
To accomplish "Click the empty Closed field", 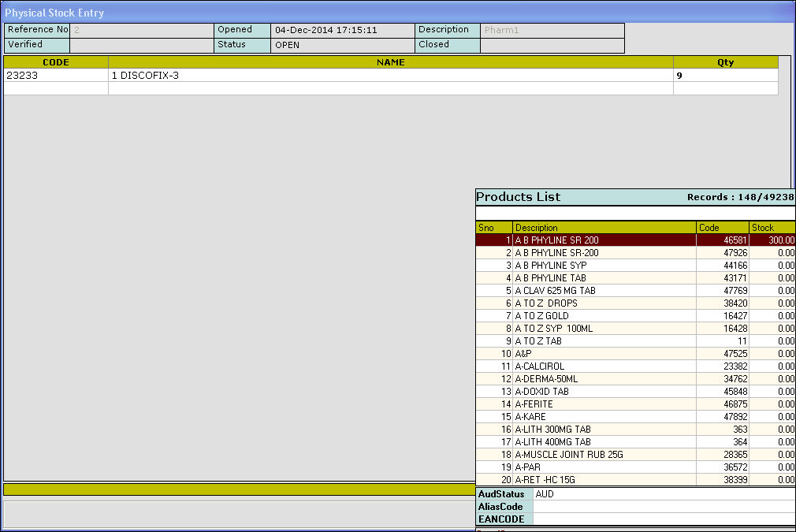I will [552, 45].
